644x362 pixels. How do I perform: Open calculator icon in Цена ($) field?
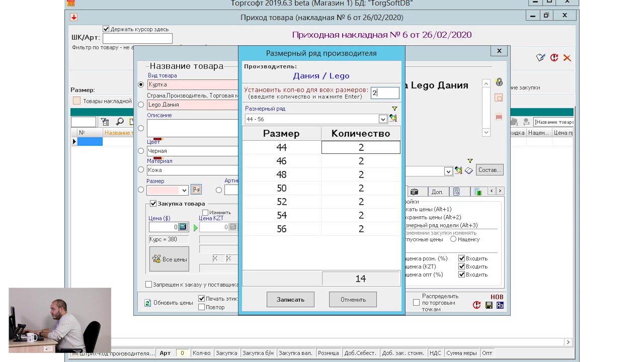click(183, 227)
